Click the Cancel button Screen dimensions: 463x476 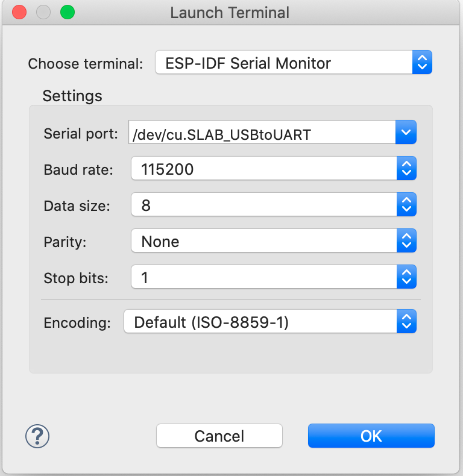coord(219,436)
